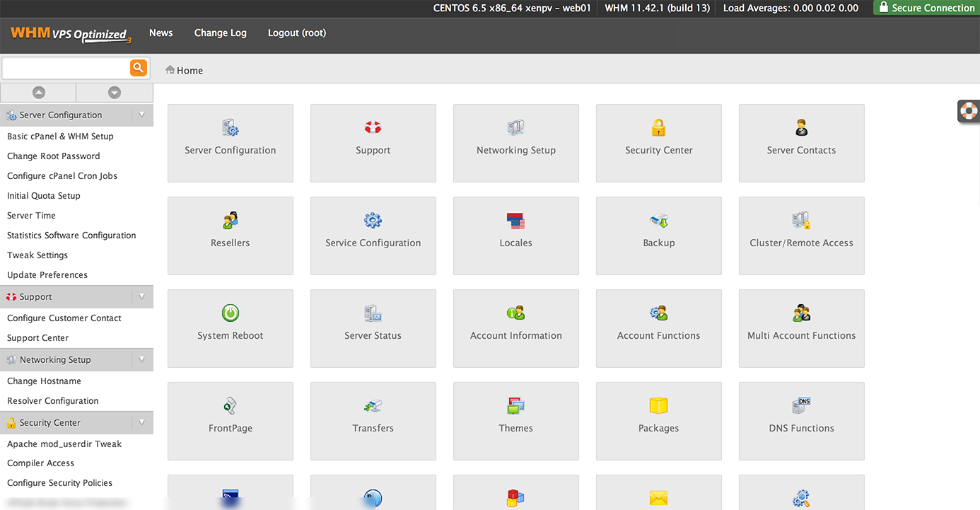This screenshot has width=980, height=510.
Task: Open the Resellers tile
Action: 231,236
